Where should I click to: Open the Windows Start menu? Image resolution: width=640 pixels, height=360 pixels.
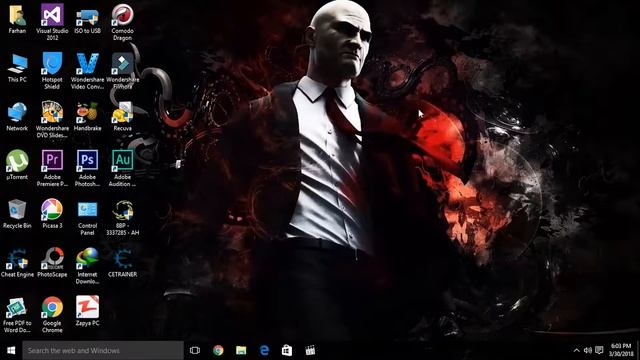pyautogui.click(x=11, y=350)
